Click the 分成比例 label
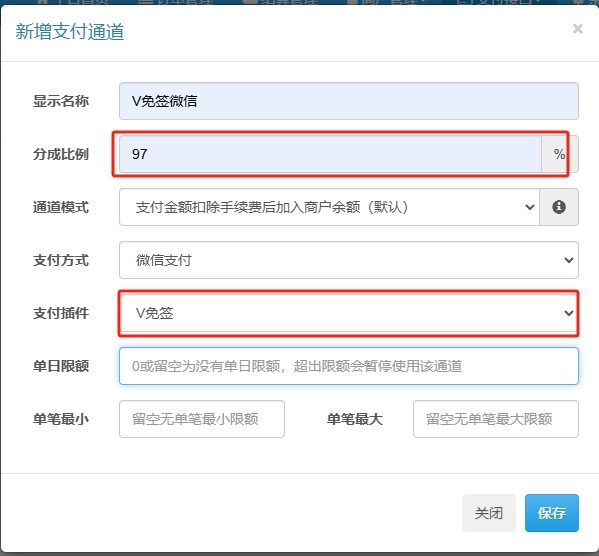The height and width of the screenshot is (556, 599). (61, 154)
